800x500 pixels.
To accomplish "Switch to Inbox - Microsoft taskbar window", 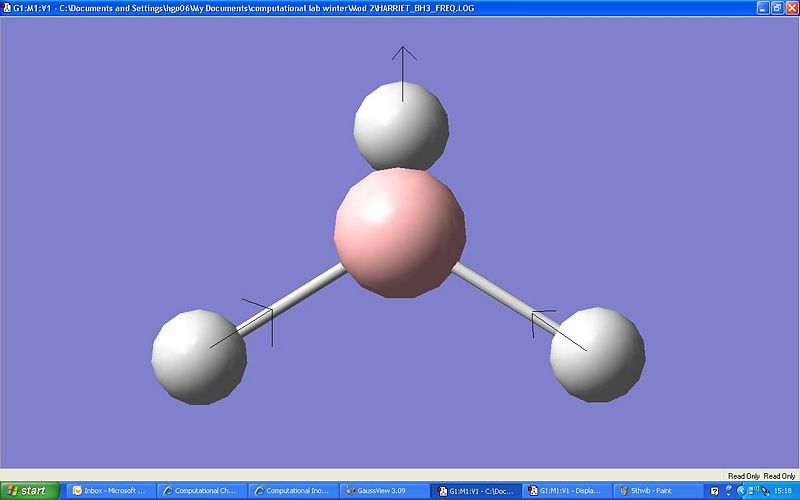I will click(x=112, y=491).
